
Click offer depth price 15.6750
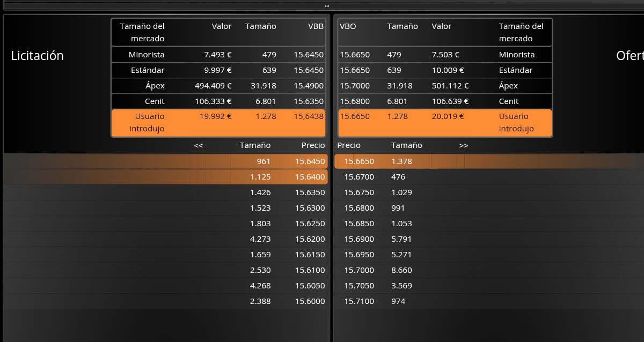pos(359,192)
